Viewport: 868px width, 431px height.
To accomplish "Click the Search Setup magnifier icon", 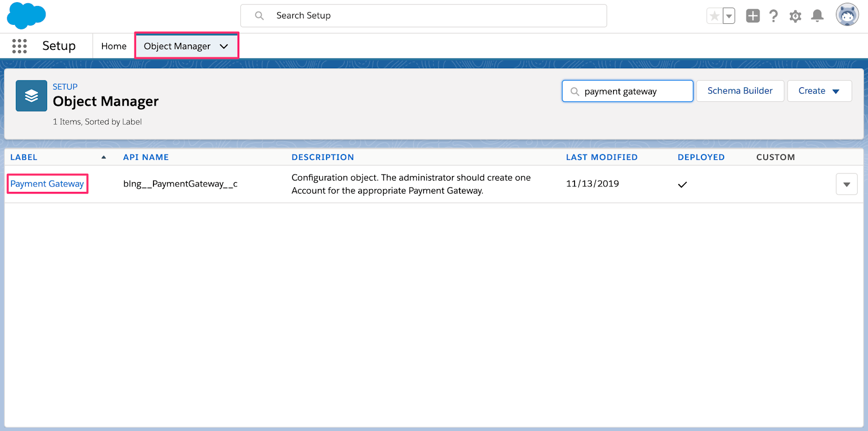I will coord(259,16).
